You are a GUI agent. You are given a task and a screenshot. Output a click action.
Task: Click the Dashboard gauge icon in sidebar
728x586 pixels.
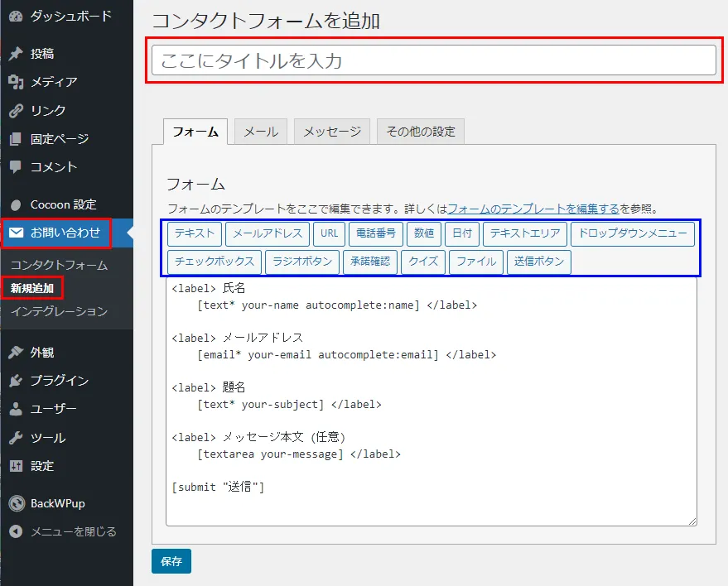[16, 17]
